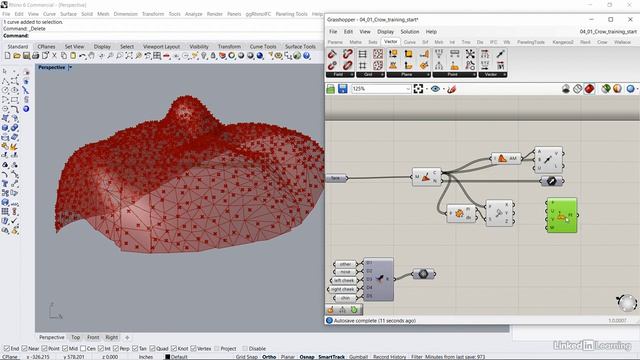Toggle the Mid osnap checkbox
Screen dimensions: 640x360
[x=65, y=349]
